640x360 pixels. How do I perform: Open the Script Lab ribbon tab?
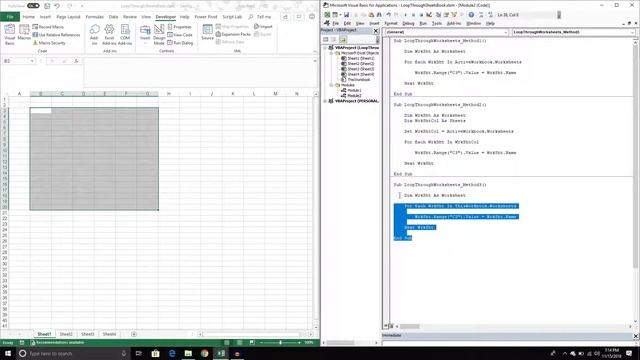coord(232,17)
